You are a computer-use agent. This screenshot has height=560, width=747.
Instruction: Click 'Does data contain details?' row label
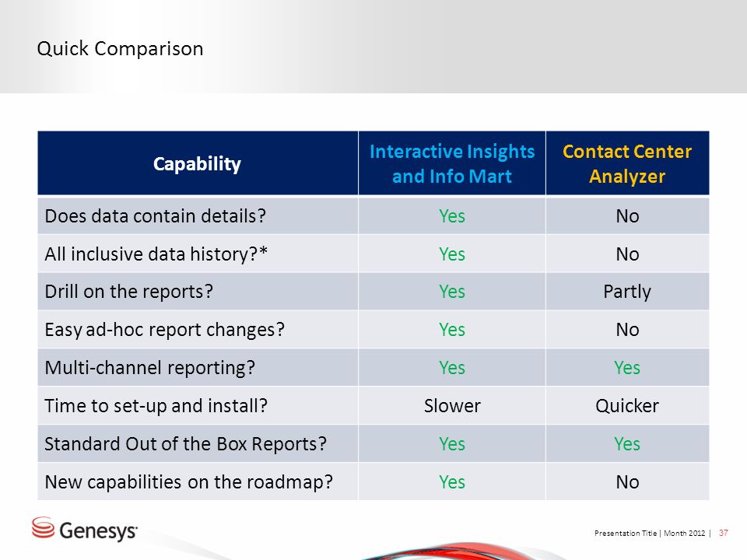156,216
